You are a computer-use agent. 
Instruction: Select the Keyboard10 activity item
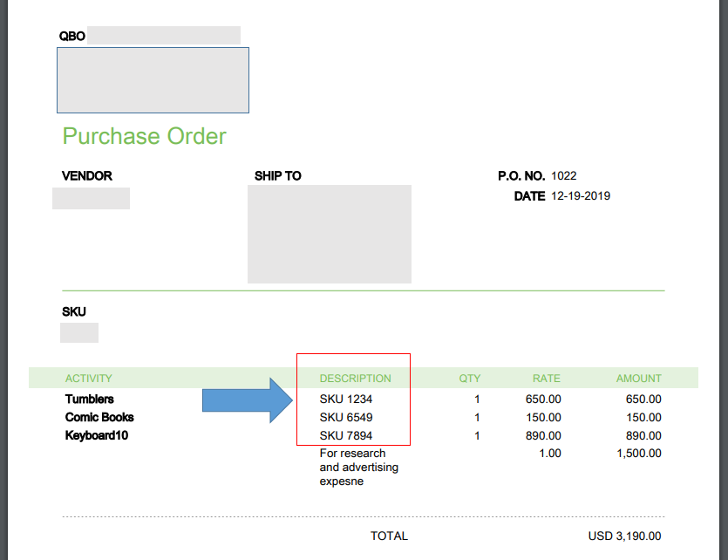coord(97,435)
